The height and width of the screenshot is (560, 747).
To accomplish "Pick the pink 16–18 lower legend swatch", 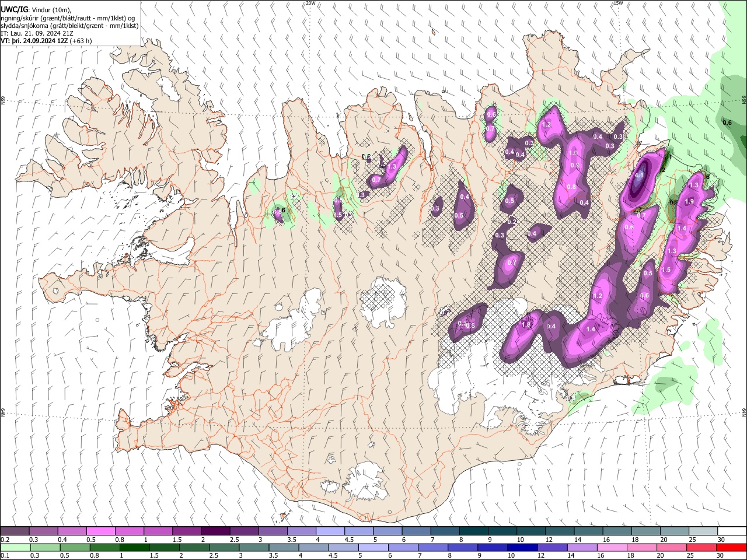I will point(612,547).
